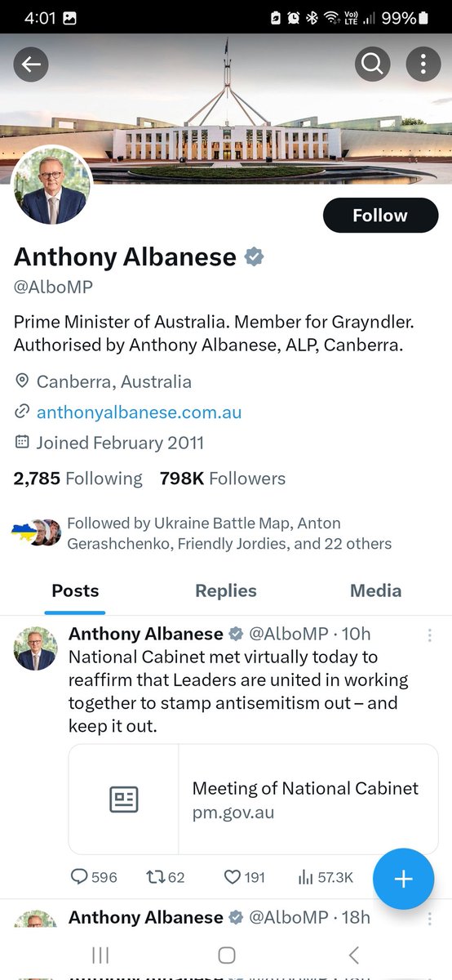Open the 18h post overflow menu
452x980 pixels.
[429, 919]
